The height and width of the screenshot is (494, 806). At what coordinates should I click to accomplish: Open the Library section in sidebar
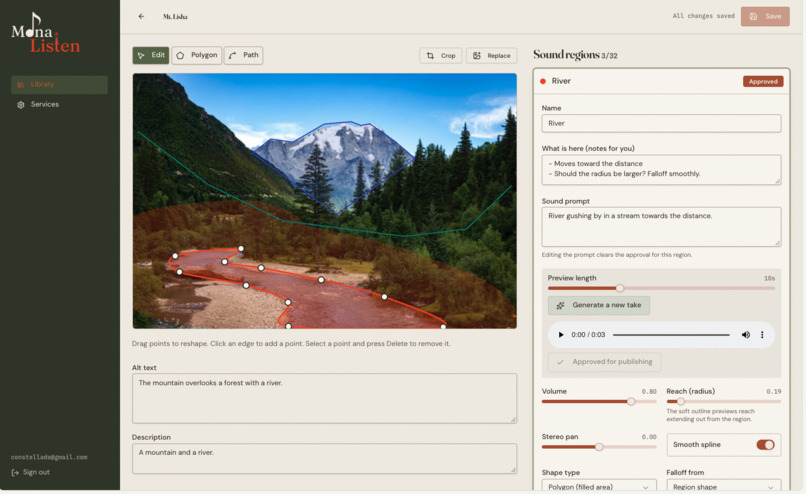click(x=59, y=84)
